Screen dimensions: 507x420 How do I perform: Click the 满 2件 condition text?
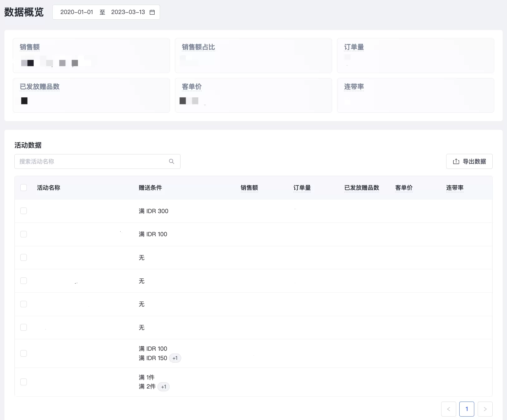coord(147,387)
